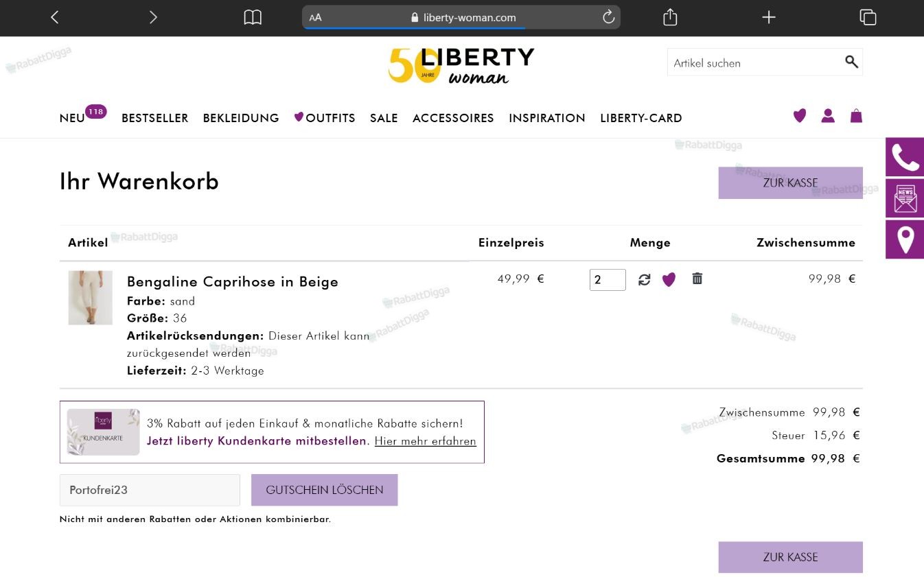Image resolution: width=924 pixels, height=577 pixels.
Task: Open the shopping bag icon
Action: (x=856, y=116)
